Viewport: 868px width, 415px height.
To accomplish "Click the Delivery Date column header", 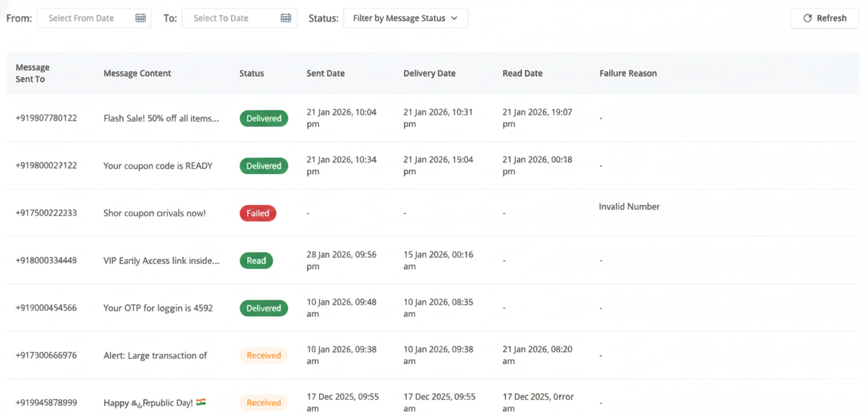I will 429,74.
